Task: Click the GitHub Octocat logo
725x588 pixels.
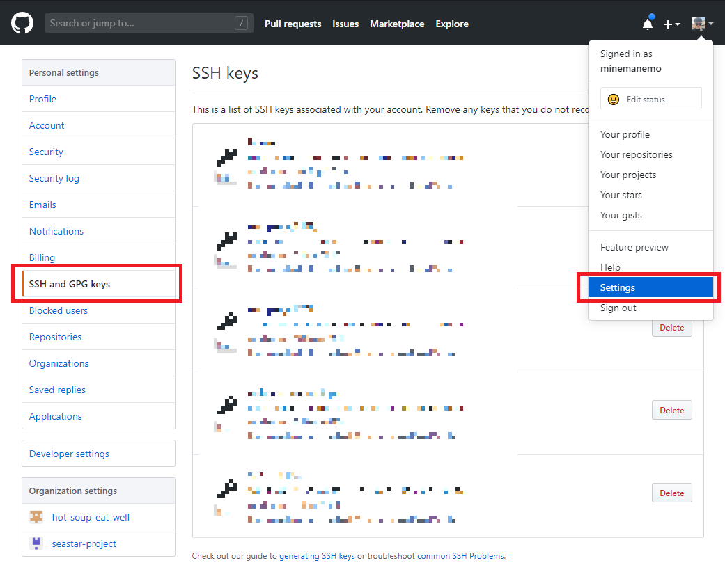Action: 22,23
